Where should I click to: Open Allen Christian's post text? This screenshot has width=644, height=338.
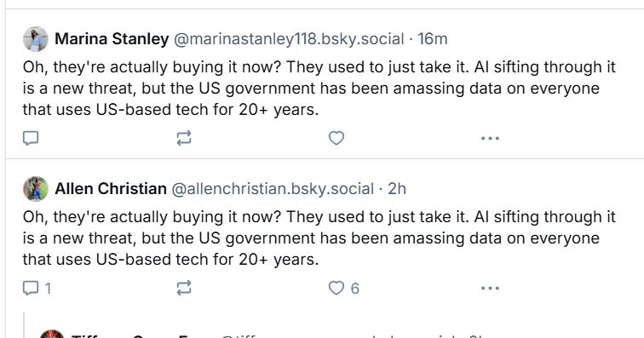click(x=319, y=238)
